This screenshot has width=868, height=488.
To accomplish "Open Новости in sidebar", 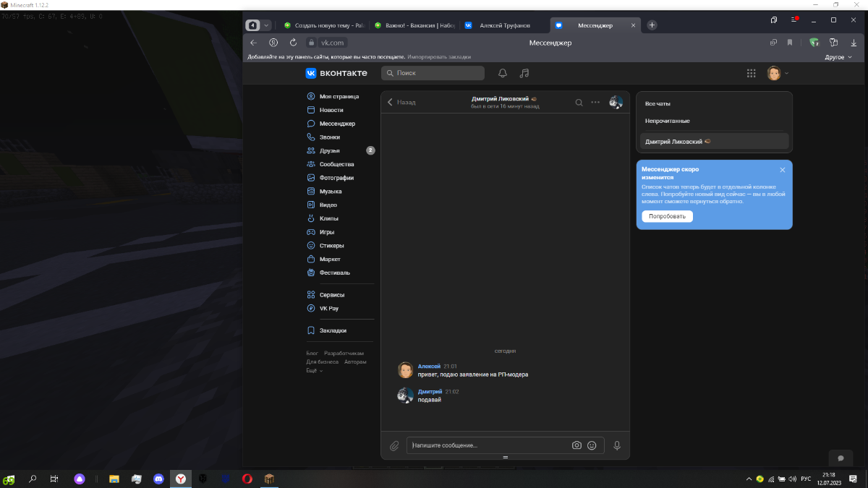I will point(333,110).
